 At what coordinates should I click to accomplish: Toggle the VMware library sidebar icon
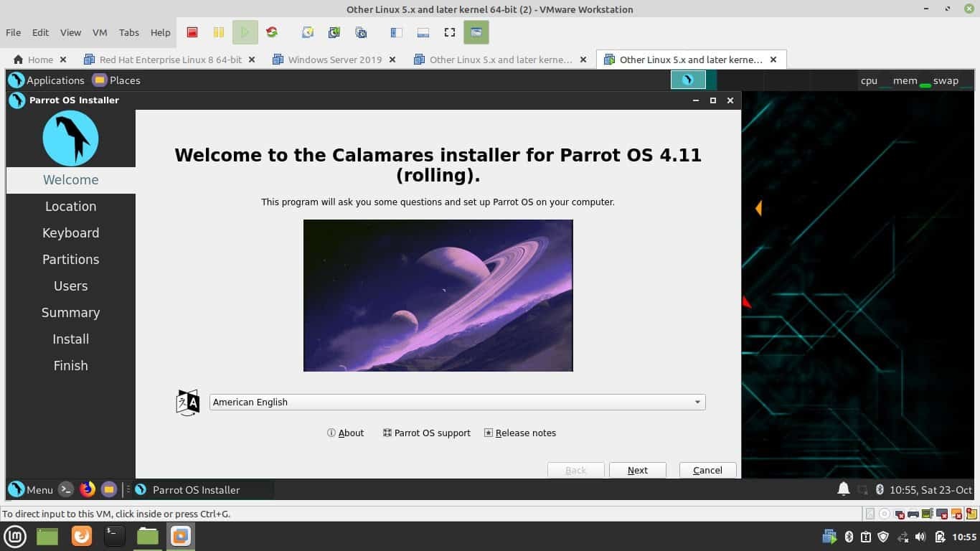coord(396,32)
